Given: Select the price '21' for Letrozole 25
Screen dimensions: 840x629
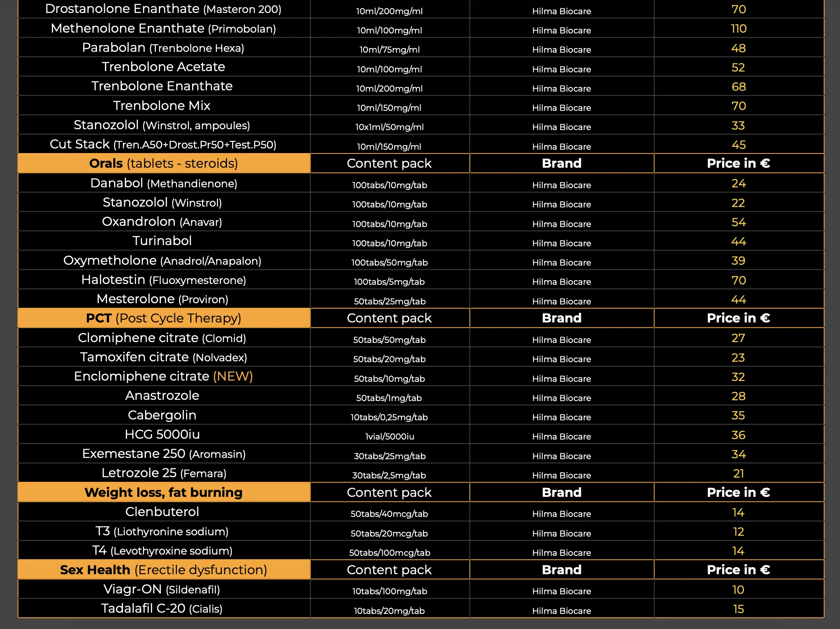Looking at the screenshot, I should [738, 473].
